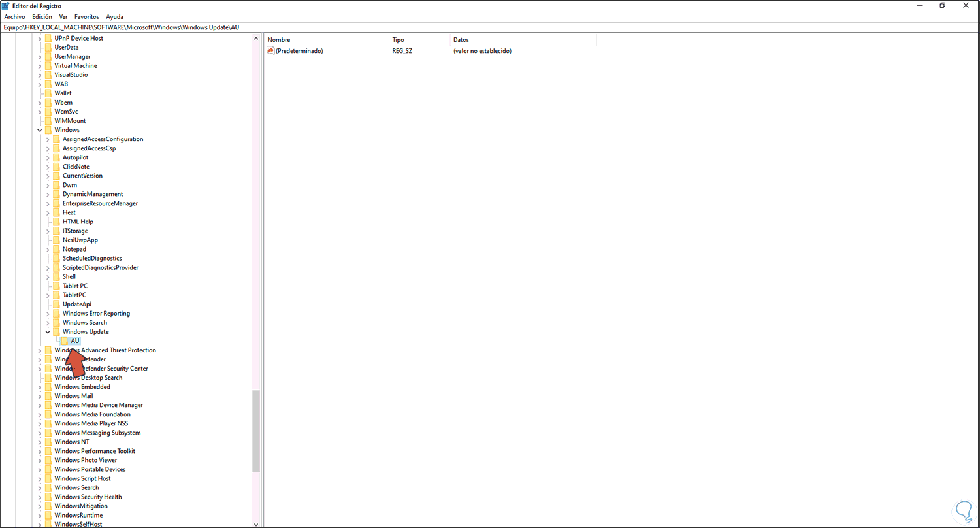Select the Windows Performance Toolkit label
This screenshot has height=528, width=980.
point(95,450)
